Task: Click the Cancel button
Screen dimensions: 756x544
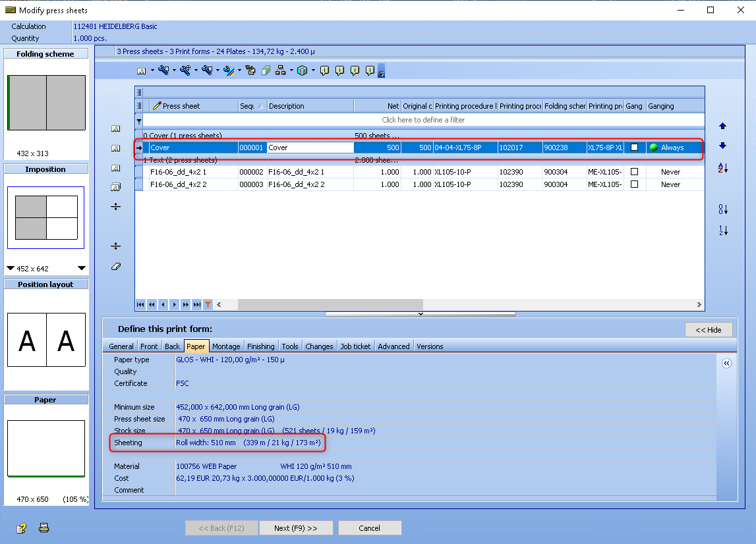Action: point(369,528)
